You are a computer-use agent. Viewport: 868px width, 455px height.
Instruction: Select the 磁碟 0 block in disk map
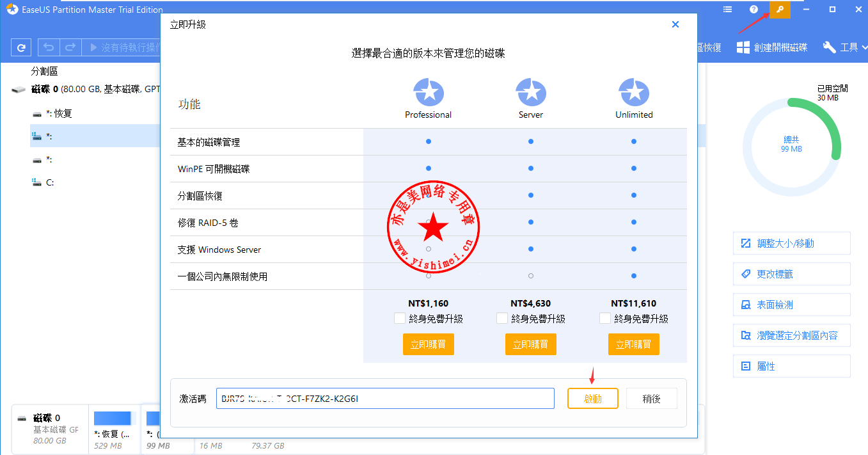[49, 429]
